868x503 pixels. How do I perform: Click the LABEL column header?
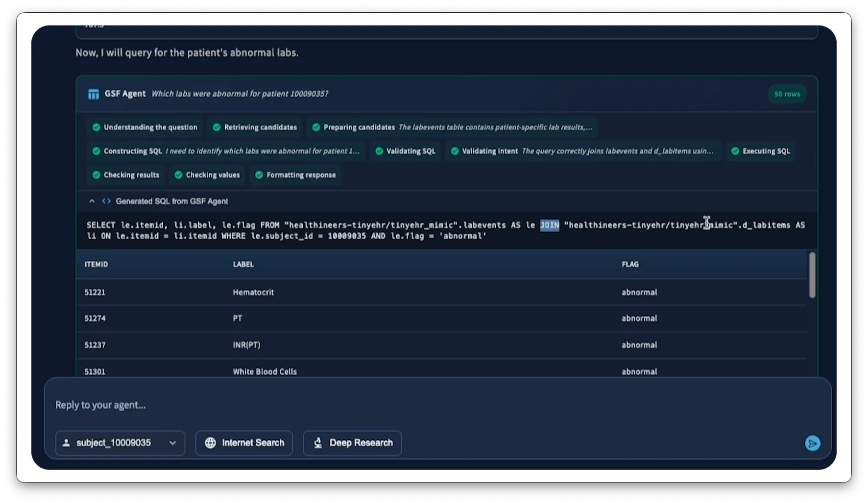click(243, 264)
